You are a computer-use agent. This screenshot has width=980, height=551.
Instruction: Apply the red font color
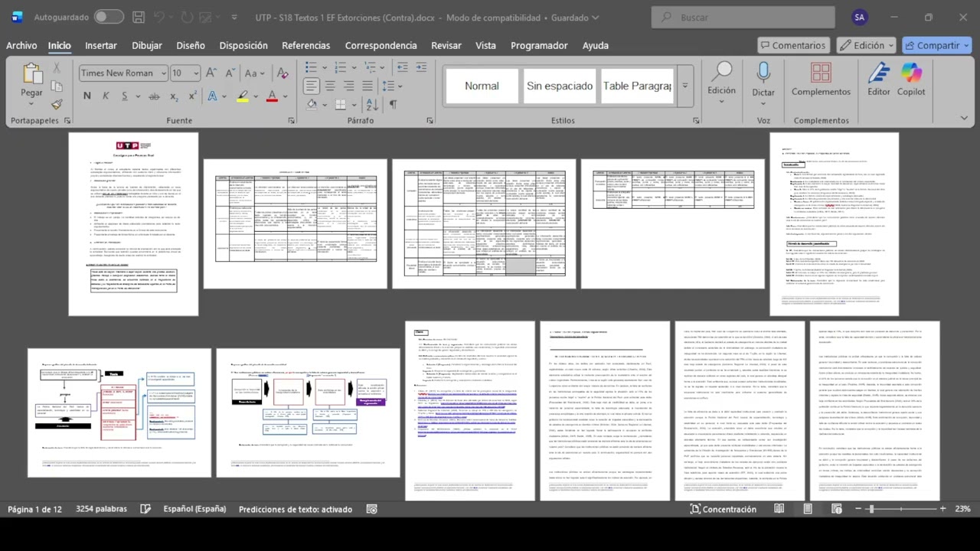(x=271, y=96)
